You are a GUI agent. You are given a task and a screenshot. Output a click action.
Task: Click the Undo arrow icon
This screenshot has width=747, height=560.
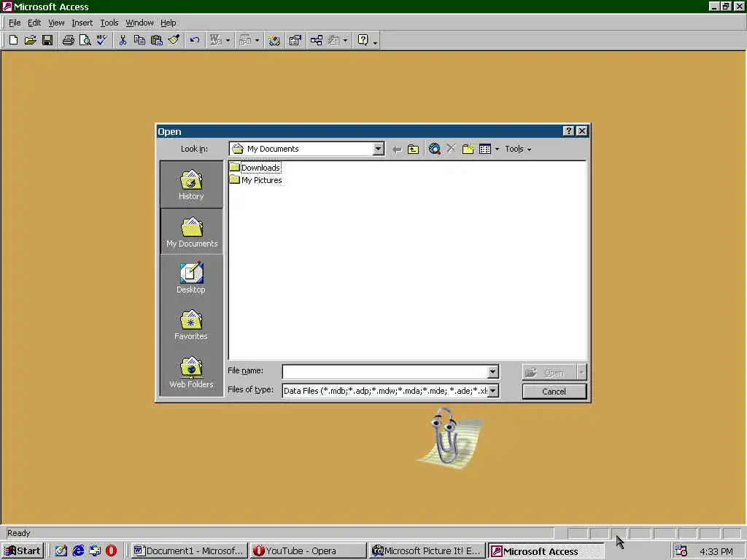[x=194, y=41]
